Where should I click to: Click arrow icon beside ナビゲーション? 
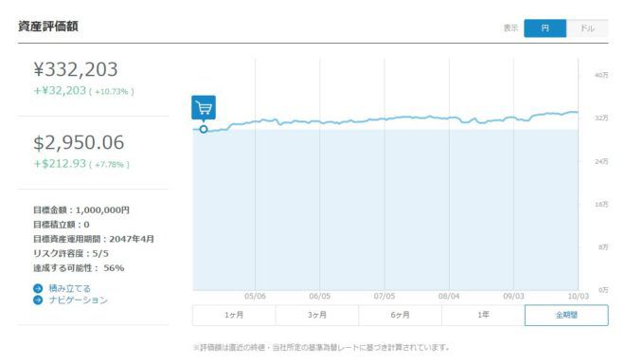38,300
